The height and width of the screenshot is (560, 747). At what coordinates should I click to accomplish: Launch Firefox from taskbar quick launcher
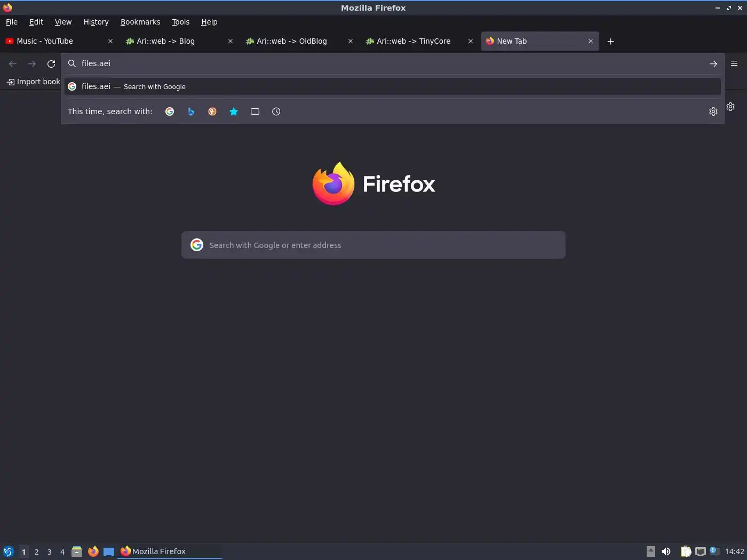click(93, 551)
